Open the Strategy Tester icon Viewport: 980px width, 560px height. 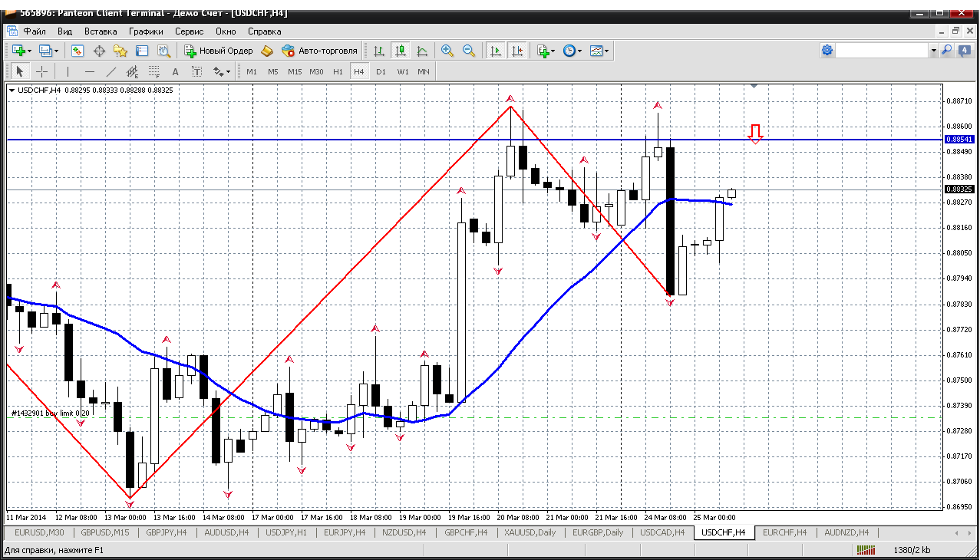[163, 51]
